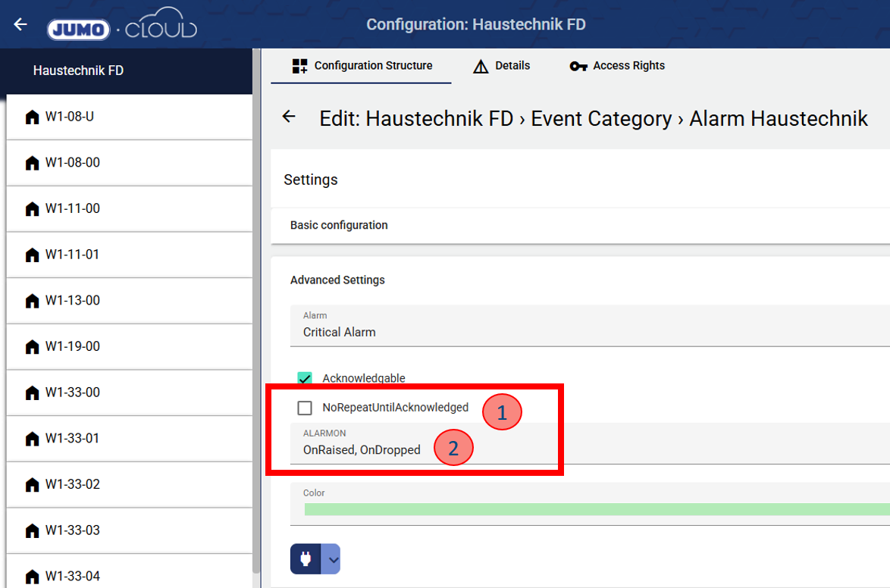Expand the arrow next to plug button
The width and height of the screenshot is (890, 588).
pyautogui.click(x=331, y=559)
